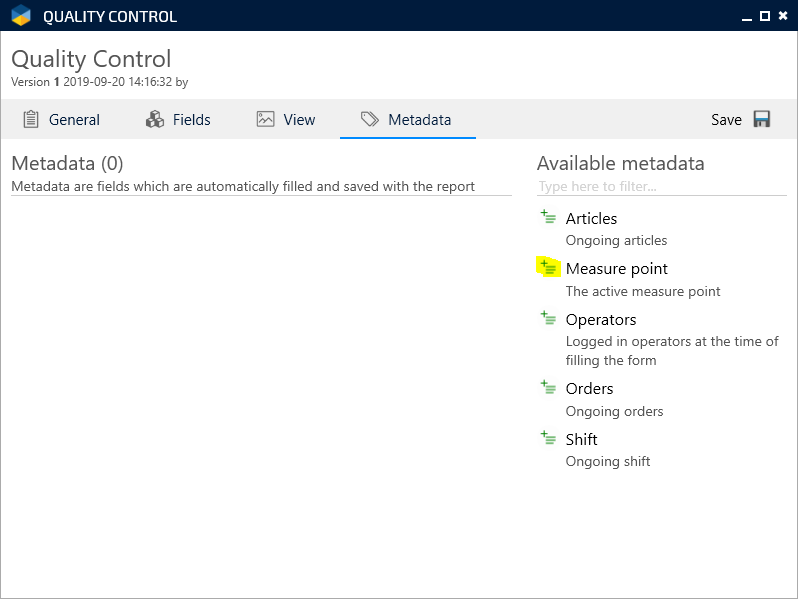Focus the 'Type here to filter' field
This screenshot has width=799, height=599.
click(660, 187)
